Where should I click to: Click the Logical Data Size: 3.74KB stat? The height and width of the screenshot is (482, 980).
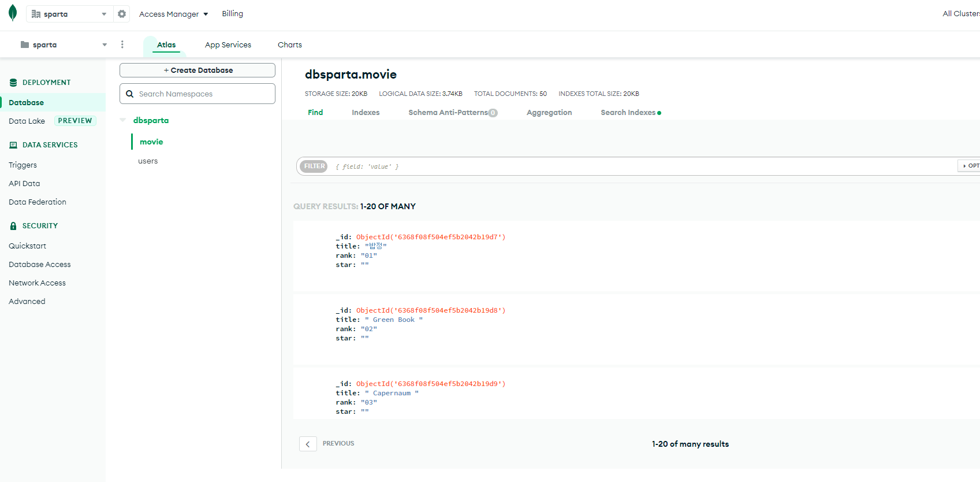[420, 94]
